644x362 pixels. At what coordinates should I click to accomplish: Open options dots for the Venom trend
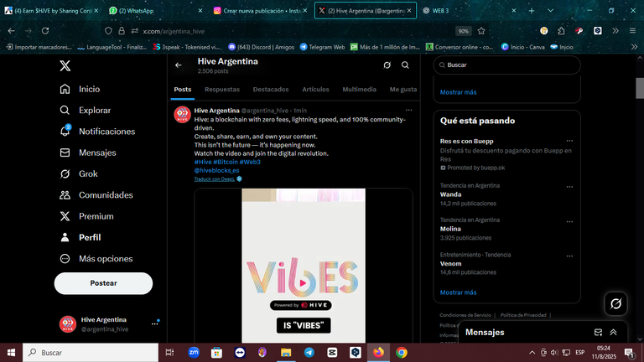click(x=569, y=256)
